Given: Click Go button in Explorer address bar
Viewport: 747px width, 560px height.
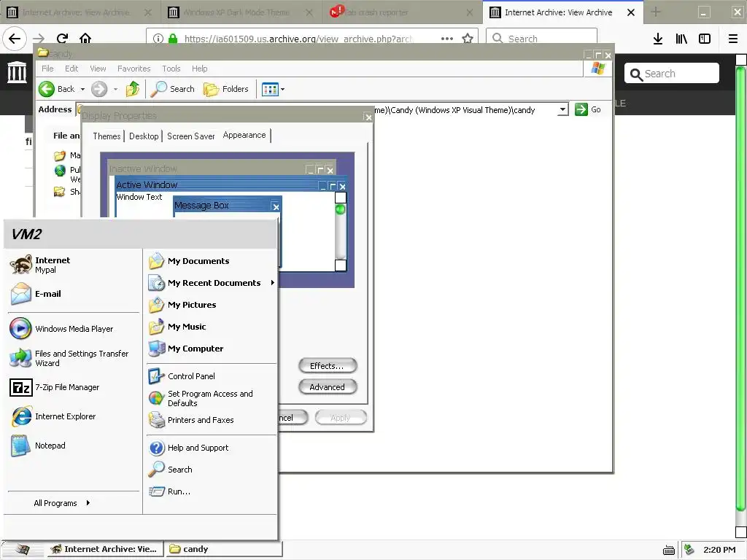Looking at the screenshot, I should [588, 109].
